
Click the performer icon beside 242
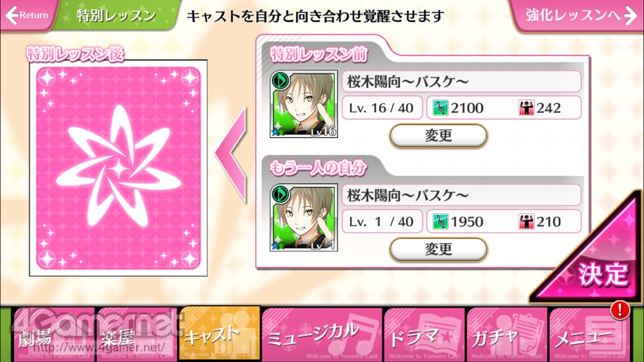coord(526,108)
